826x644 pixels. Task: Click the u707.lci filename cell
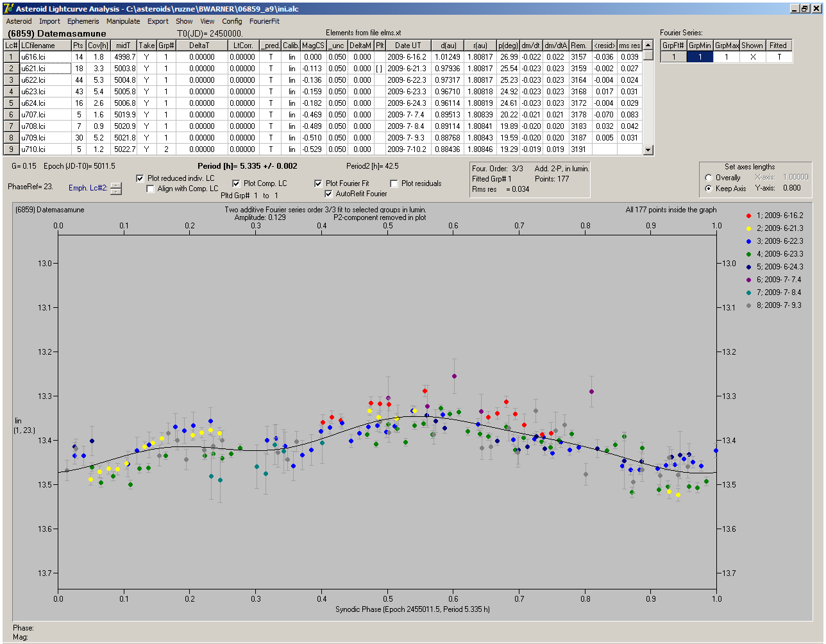[45, 115]
